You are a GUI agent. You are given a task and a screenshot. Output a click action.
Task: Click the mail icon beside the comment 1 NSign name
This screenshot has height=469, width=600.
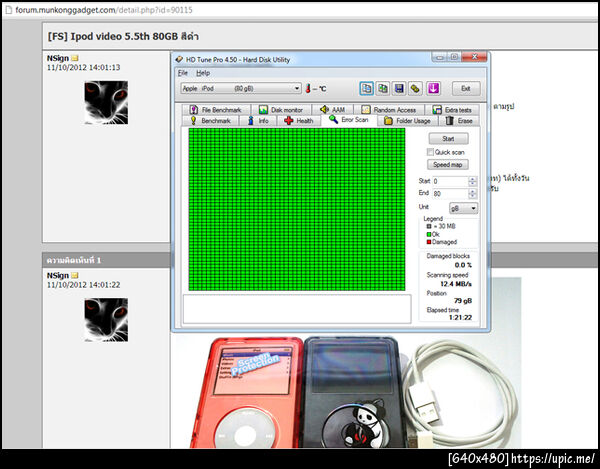[x=75, y=275]
